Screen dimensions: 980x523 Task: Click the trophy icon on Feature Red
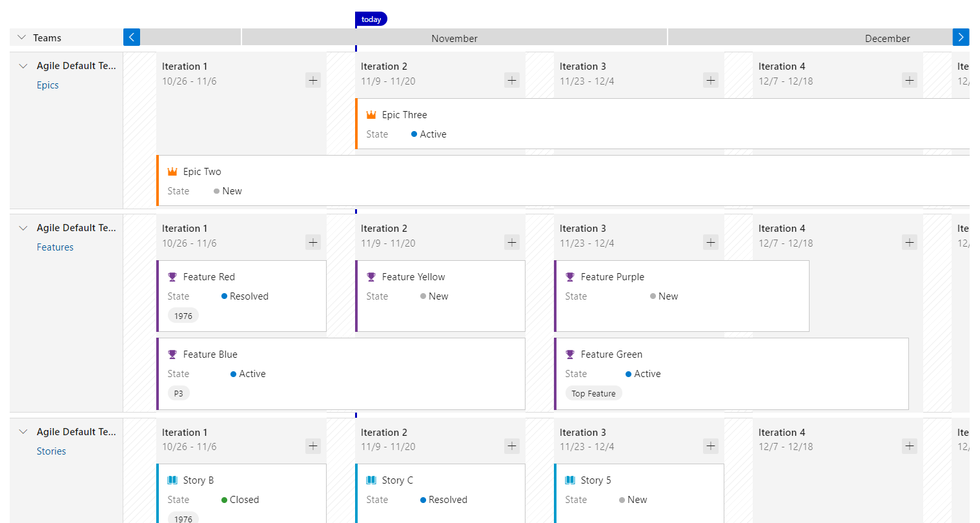[172, 276]
